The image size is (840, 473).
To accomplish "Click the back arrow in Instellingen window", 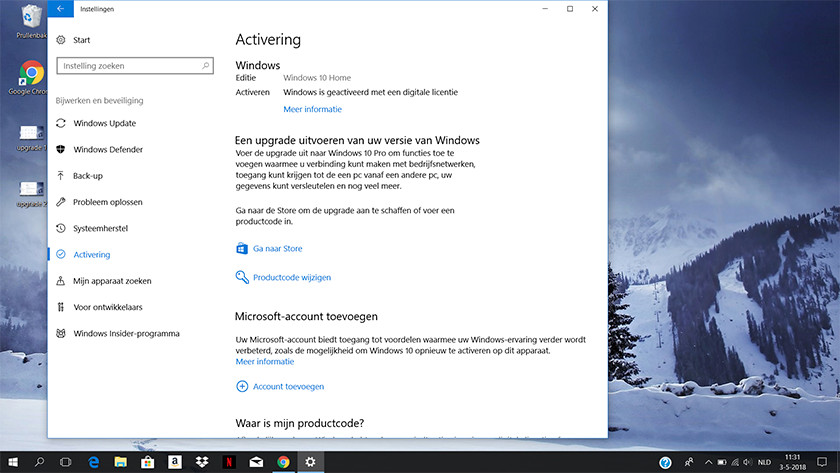I will [60, 8].
